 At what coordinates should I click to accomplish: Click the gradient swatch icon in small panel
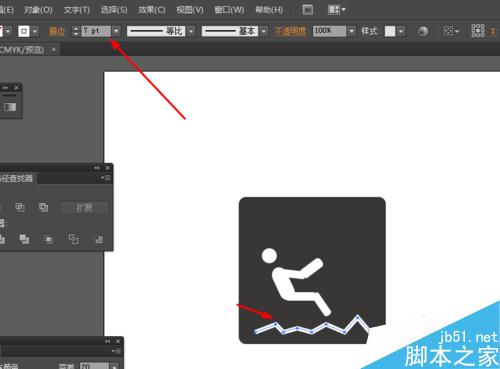click(10, 107)
